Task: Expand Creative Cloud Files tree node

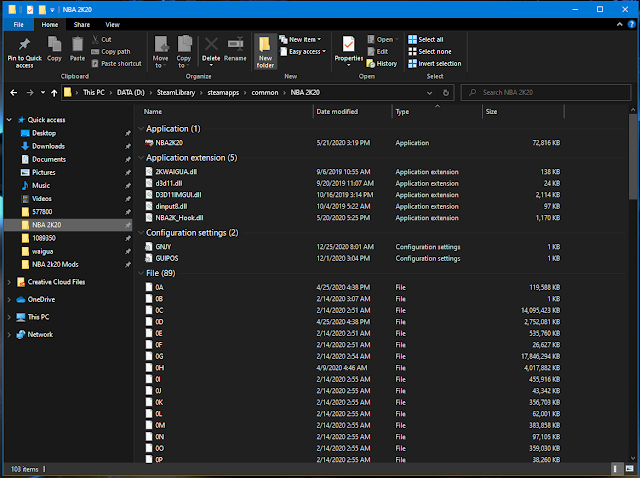Action: [x=9, y=282]
